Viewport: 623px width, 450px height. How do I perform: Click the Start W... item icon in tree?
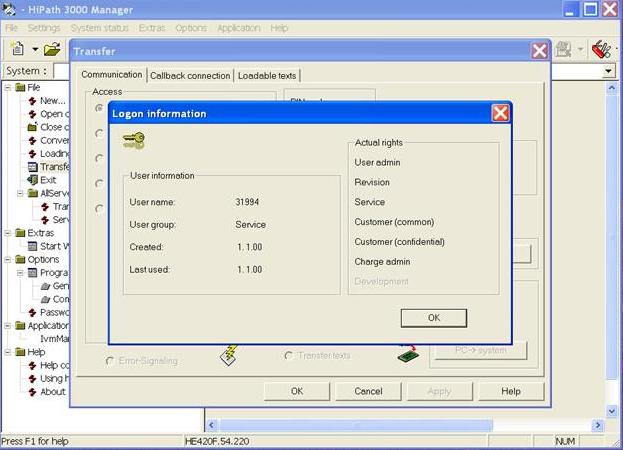click(33, 246)
